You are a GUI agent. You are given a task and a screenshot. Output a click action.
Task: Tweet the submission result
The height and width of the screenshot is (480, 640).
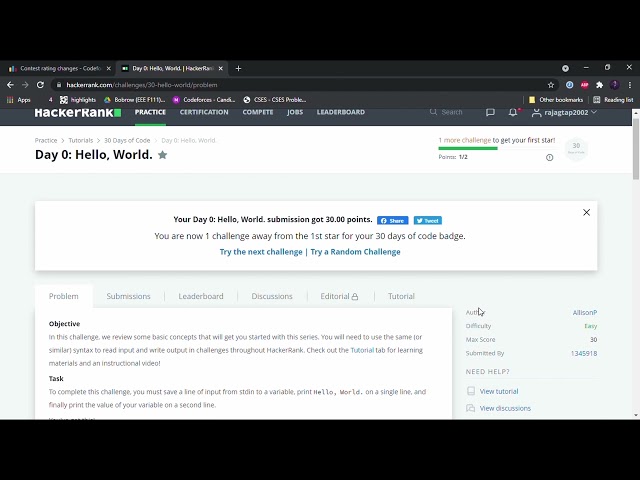click(x=428, y=220)
